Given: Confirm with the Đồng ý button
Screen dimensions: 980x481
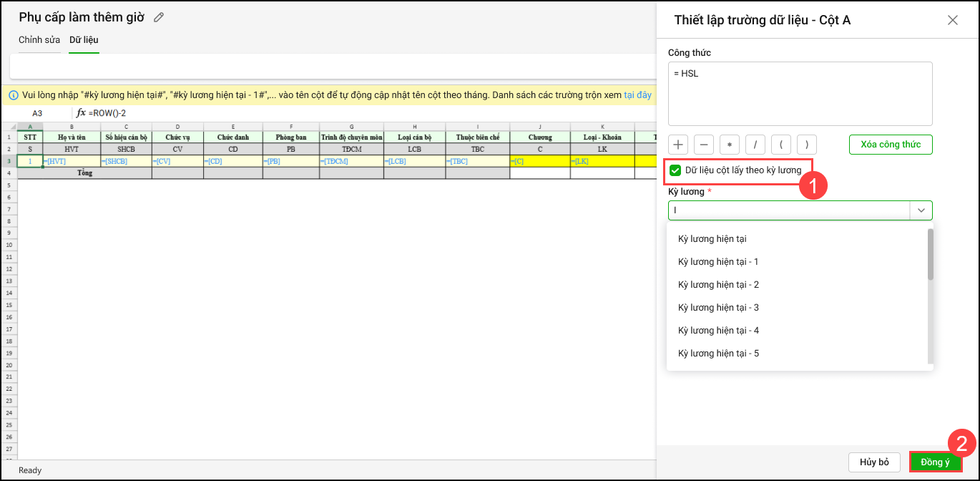Looking at the screenshot, I should tap(935, 462).
